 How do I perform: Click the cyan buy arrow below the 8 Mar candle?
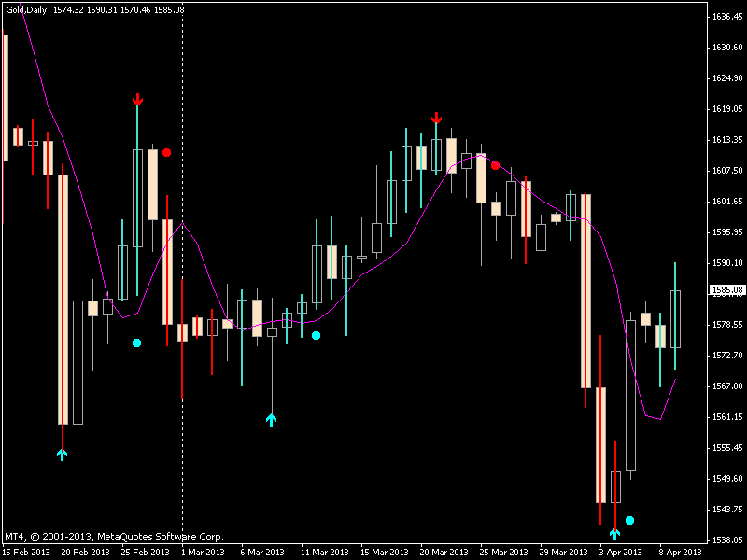pos(272,419)
